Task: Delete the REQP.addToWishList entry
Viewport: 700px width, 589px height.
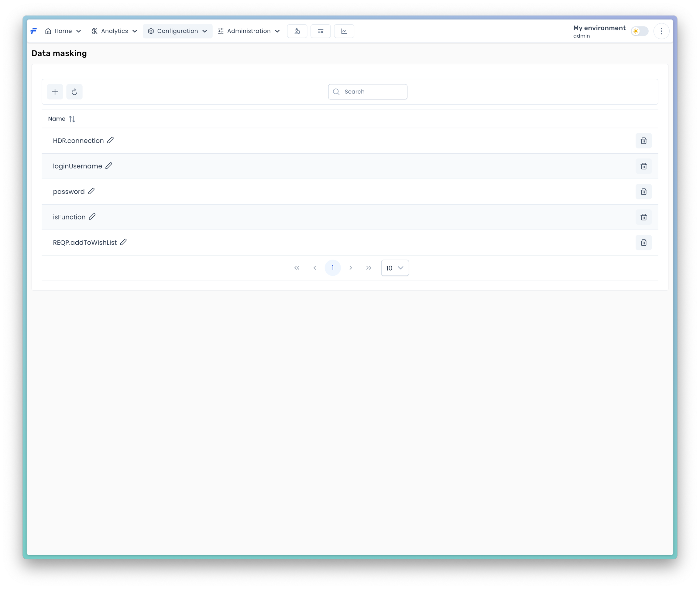Action: [643, 243]
